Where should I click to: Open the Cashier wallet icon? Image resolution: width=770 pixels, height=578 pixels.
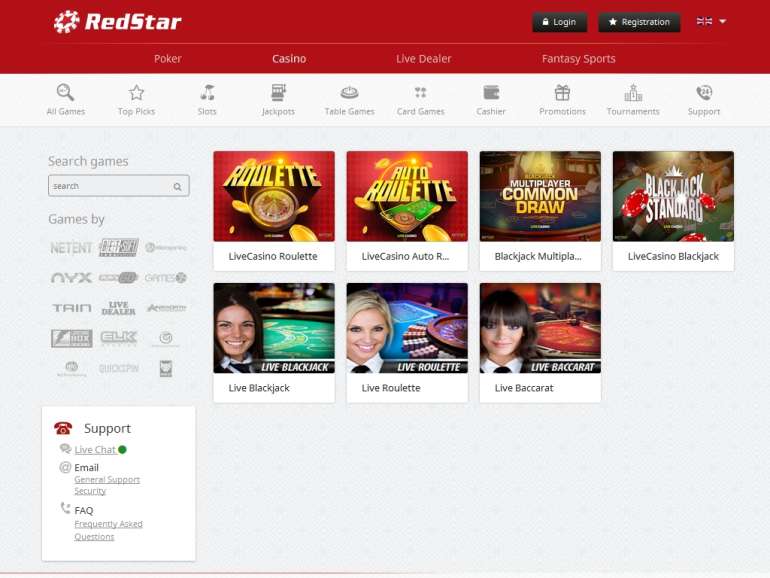[x=491, y=92]
